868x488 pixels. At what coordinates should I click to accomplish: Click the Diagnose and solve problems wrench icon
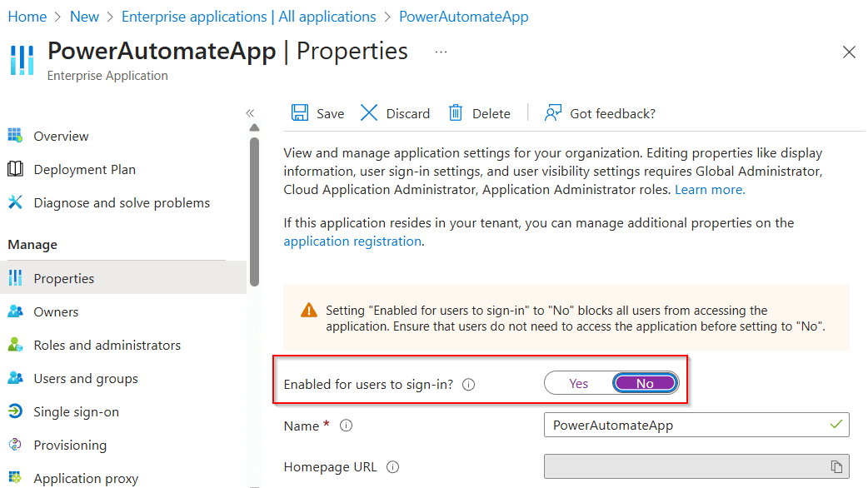[x=13, y=202]
